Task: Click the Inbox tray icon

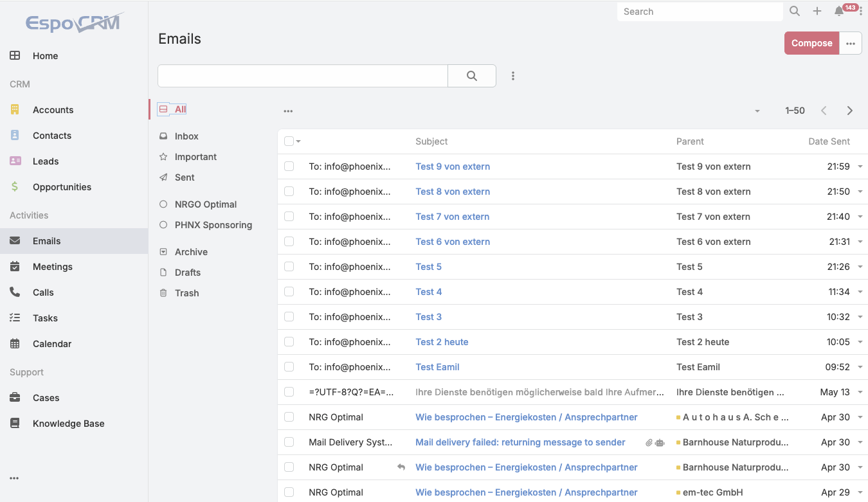Action: 163,136
